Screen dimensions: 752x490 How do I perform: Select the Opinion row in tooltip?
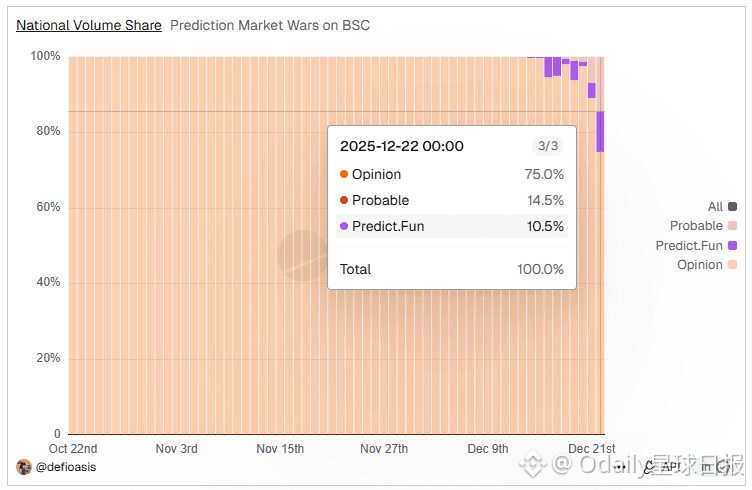pos(452,175)
